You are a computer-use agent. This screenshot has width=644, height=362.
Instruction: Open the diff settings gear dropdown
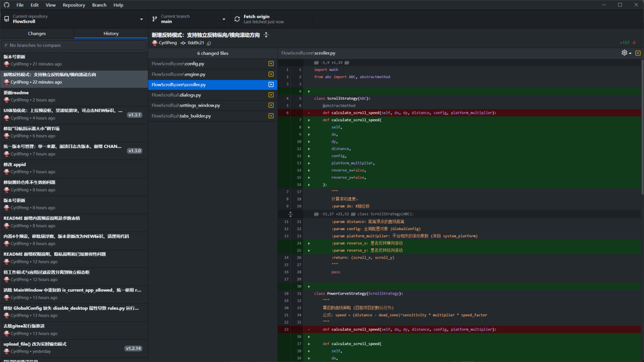(x=626, y=53)
